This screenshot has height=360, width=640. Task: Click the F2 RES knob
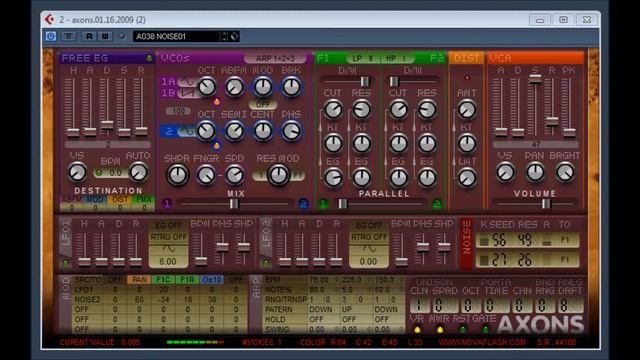(427, 109)
